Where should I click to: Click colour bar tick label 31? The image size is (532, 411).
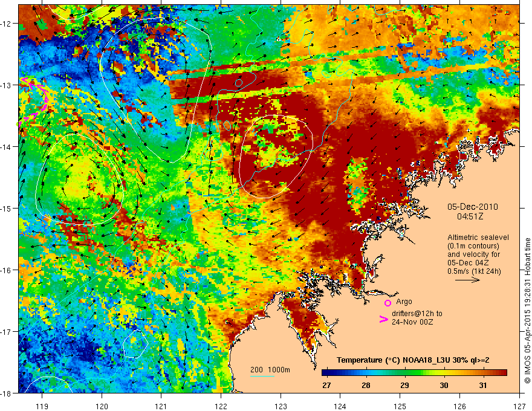tap(483, 385)
